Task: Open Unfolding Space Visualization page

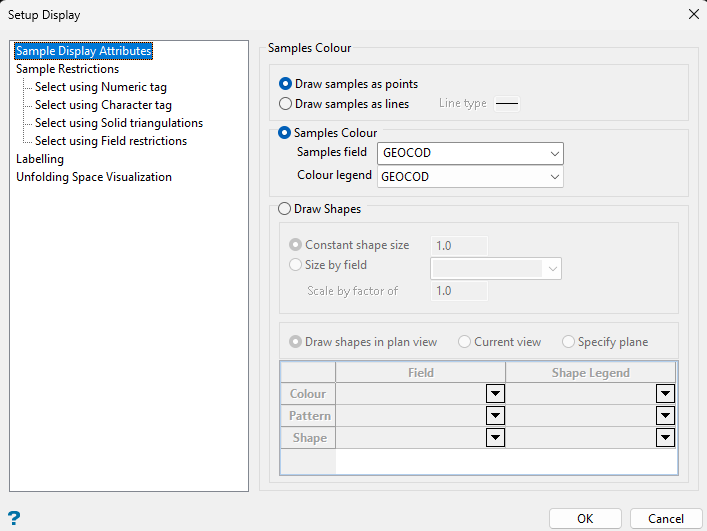Action: point(94,177)
